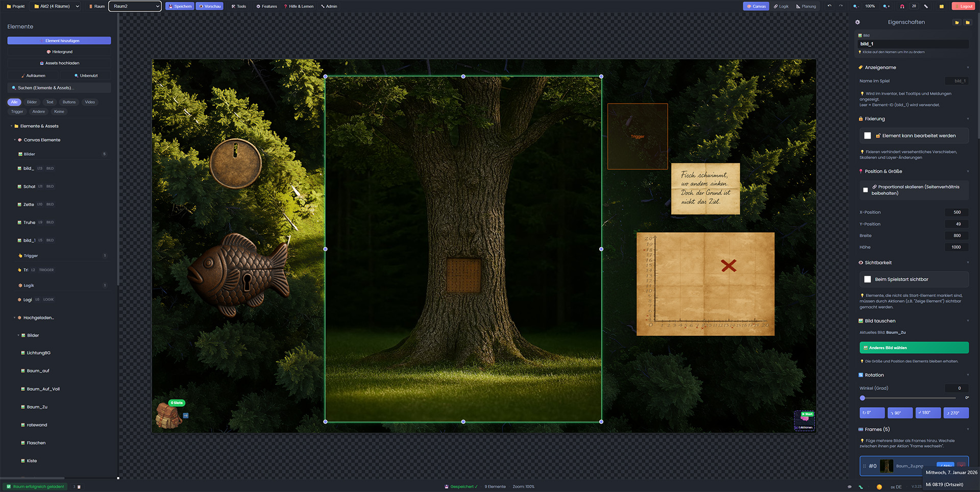The height and width of the screenshot is (492, 980).
Task: Toggle 'Proportional skalieren' checkbox
Action: pos(865,190)
